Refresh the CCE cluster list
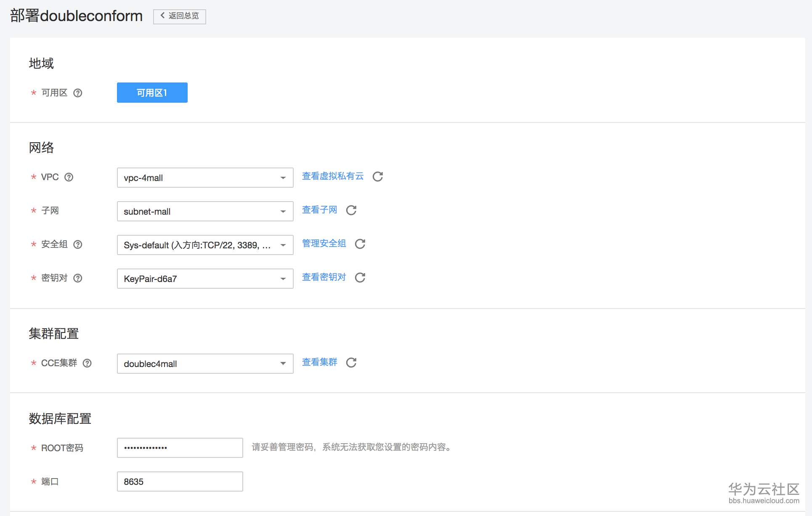812x516 pixels. (351, 363)
